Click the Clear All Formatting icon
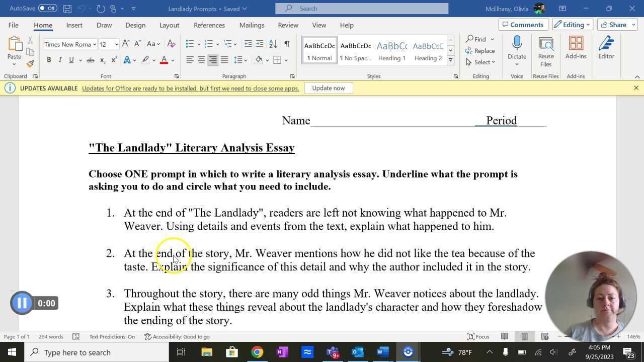644x362 pixels. point(171,44)
